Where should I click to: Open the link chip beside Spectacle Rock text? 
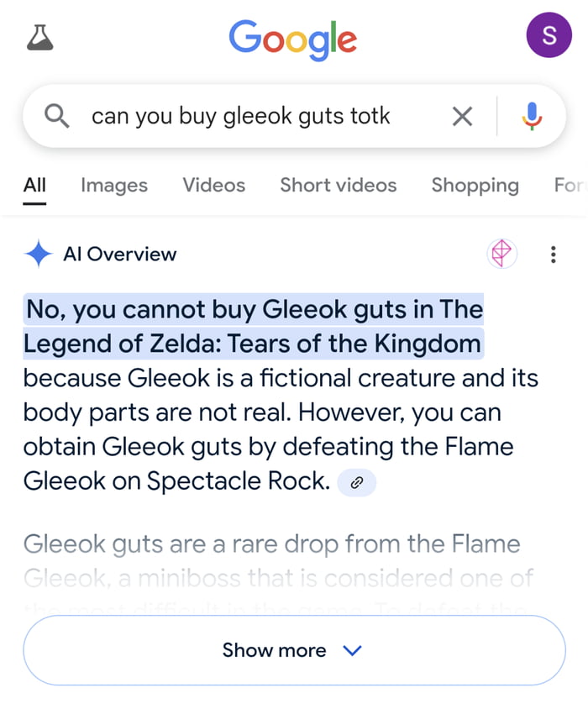tap(356, 482)
